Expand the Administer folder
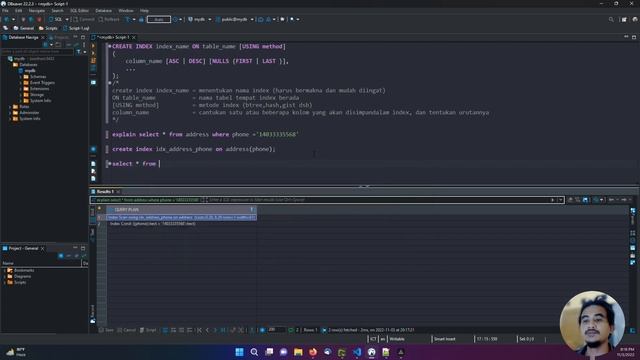The width and height of the screenshot is (640, 360). 10,113
